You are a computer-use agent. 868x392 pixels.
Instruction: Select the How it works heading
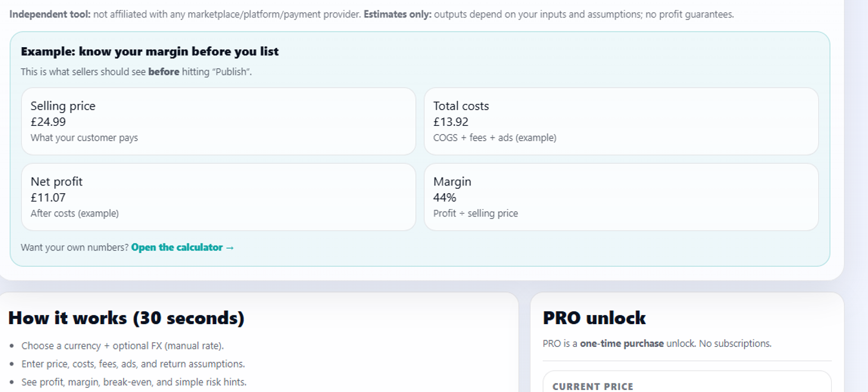(x=127, y=318)
